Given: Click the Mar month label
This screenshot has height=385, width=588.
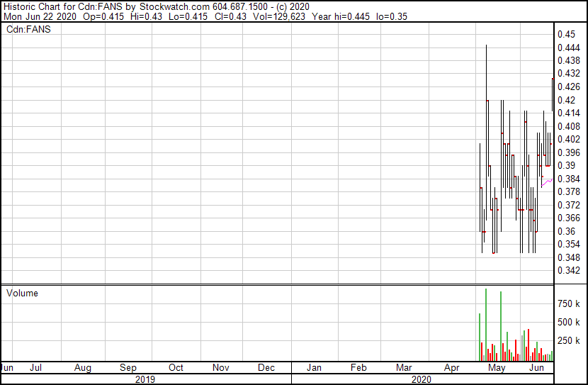Looking at the screenshot, I should tap(404, 367).
